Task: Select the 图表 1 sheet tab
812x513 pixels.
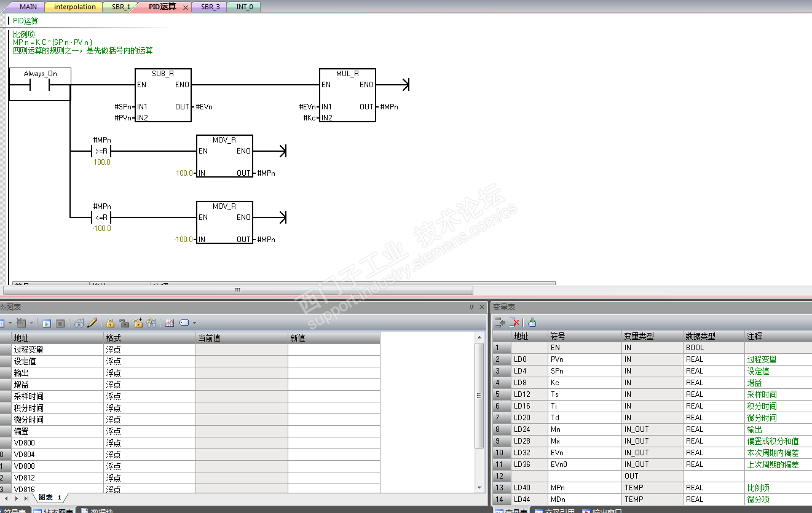Action: pyautogui.click(x=50, y=497)
